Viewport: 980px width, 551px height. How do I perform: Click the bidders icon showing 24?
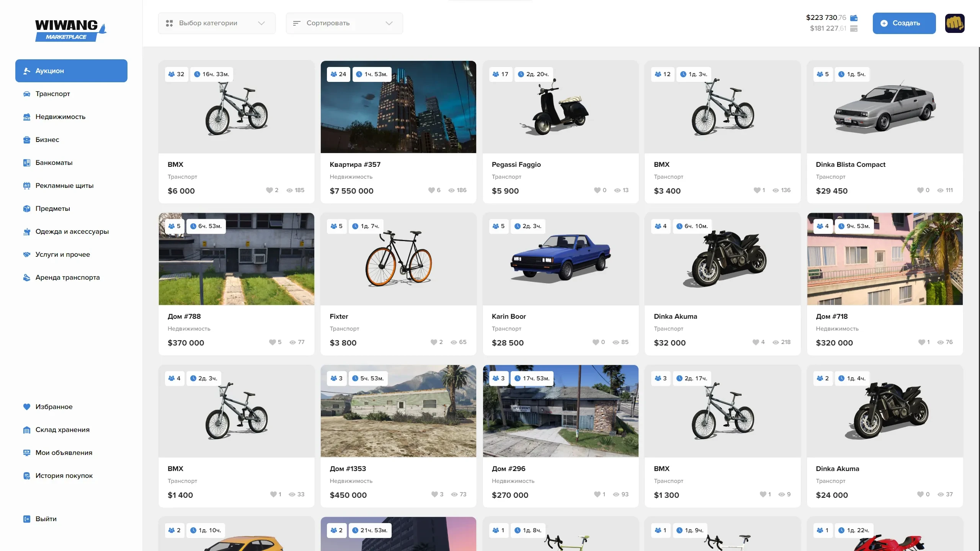click(334, 74)
